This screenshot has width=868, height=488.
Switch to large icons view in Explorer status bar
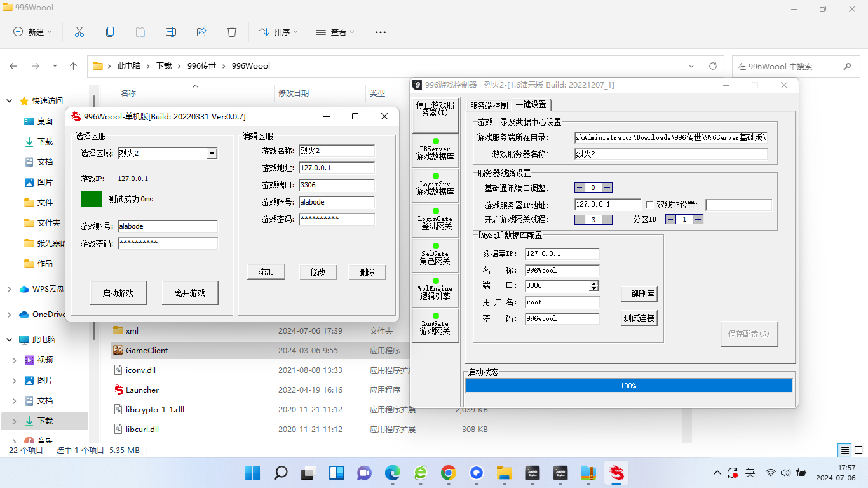(858, 451)
